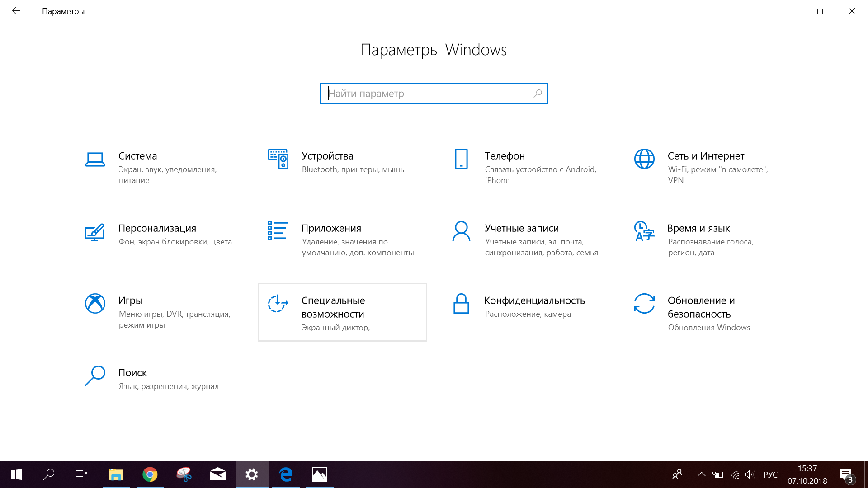
Task: Open the Телефон phone icon
Action: coord(461,159)
